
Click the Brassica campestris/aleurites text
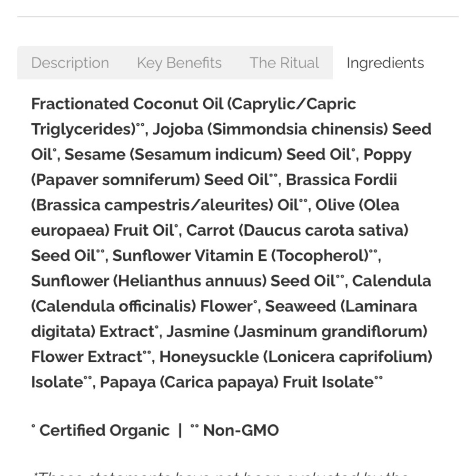click(152, 205)
